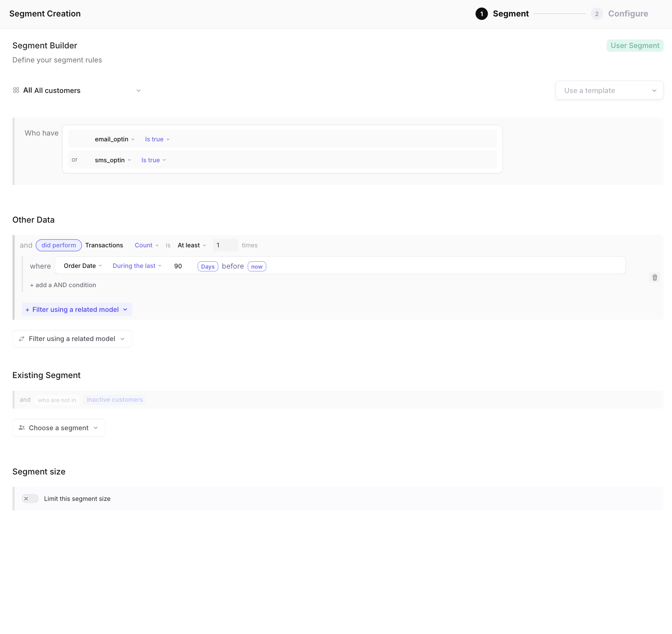Select the Segment step 1 tab
This screenshot has height=634, width=672.
coord(502,14)
